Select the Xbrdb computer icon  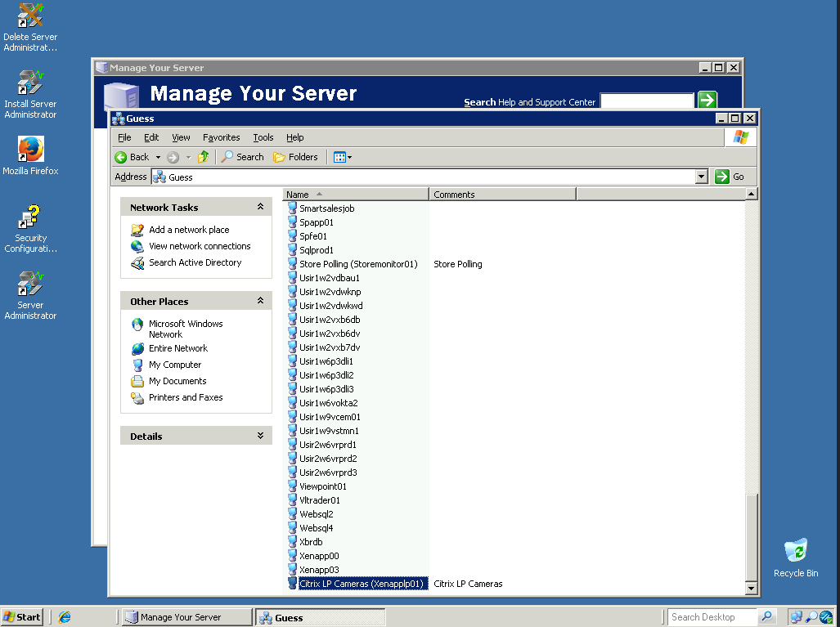click(292, 542)
